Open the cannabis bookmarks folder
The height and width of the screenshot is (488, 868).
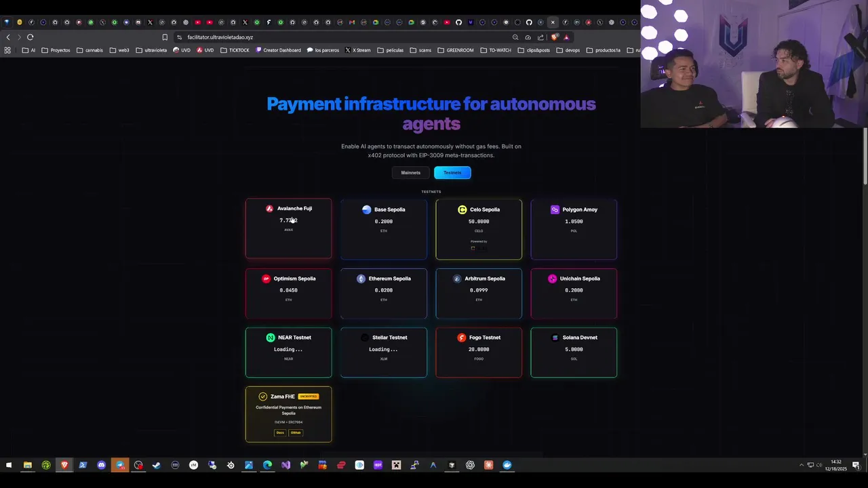coord(90,50)
